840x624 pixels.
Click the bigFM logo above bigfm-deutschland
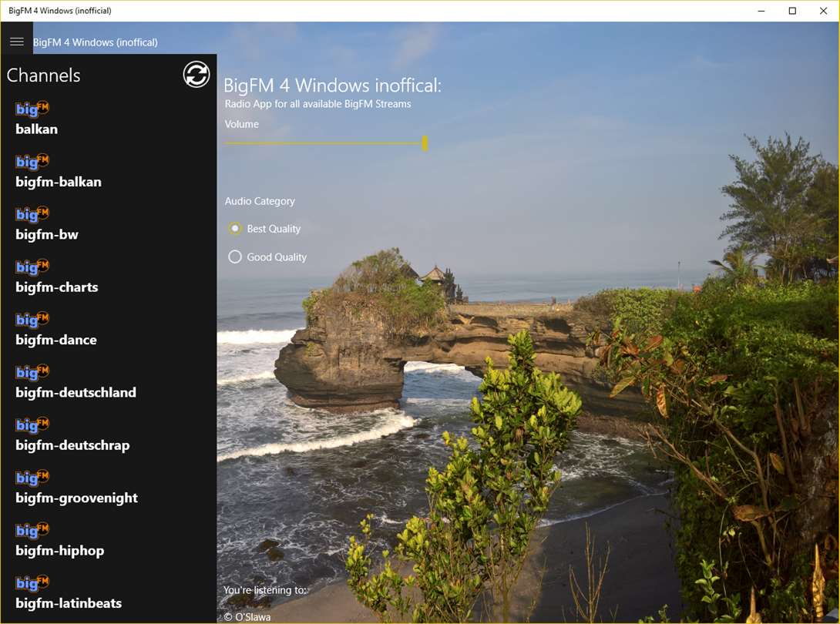click(x=32, y=371)
